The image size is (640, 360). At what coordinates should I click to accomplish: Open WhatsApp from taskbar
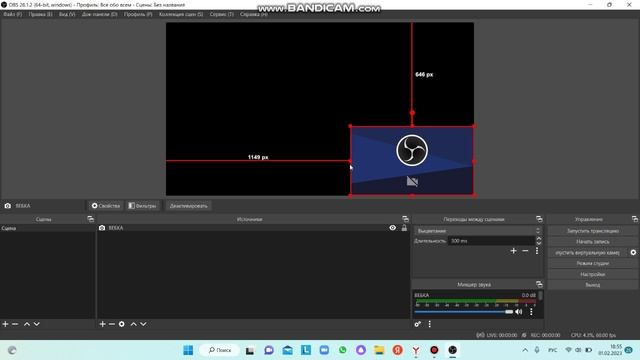pos(342,350)
